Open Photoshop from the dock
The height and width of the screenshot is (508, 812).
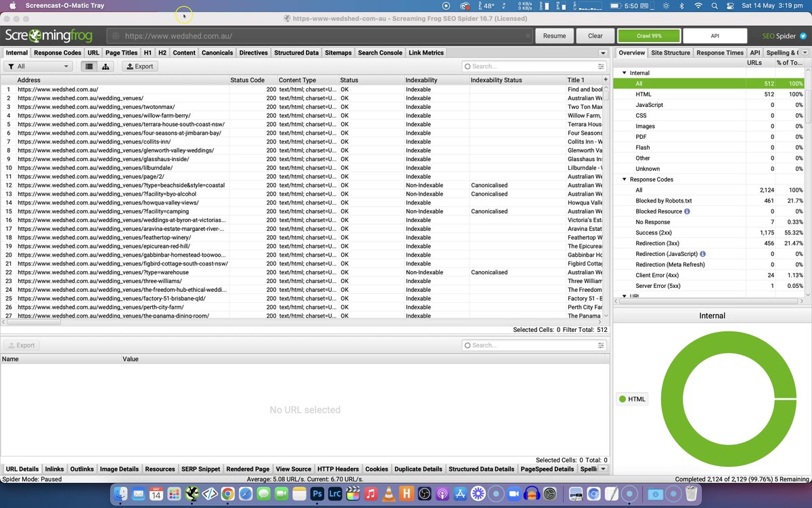[x=316, y=494]
